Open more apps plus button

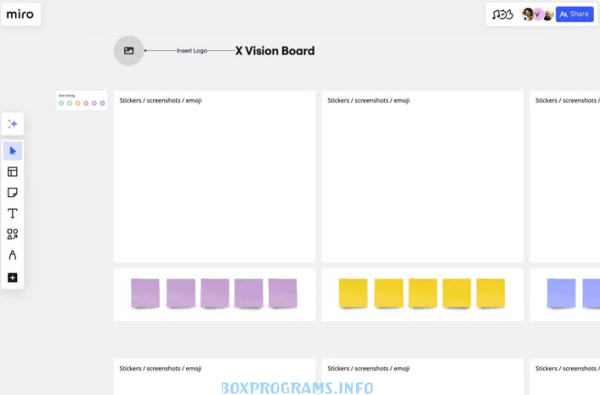pyautogui.click(x=13, y=277)
